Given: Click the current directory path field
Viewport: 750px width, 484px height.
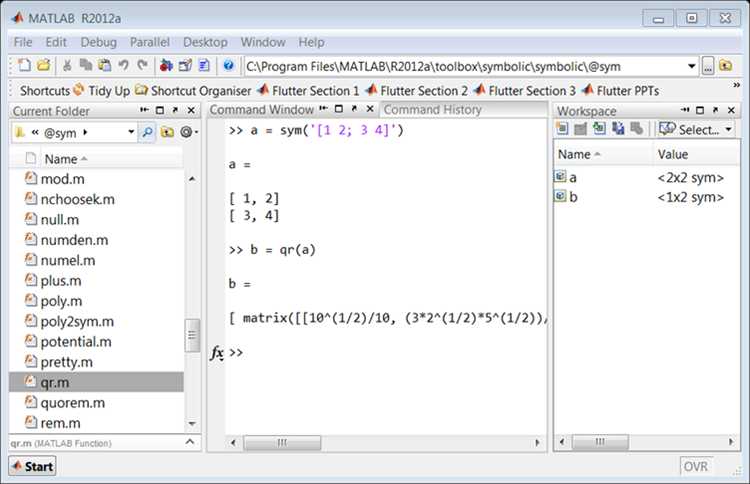Looking at the screenshot, I should click(465, 66).
